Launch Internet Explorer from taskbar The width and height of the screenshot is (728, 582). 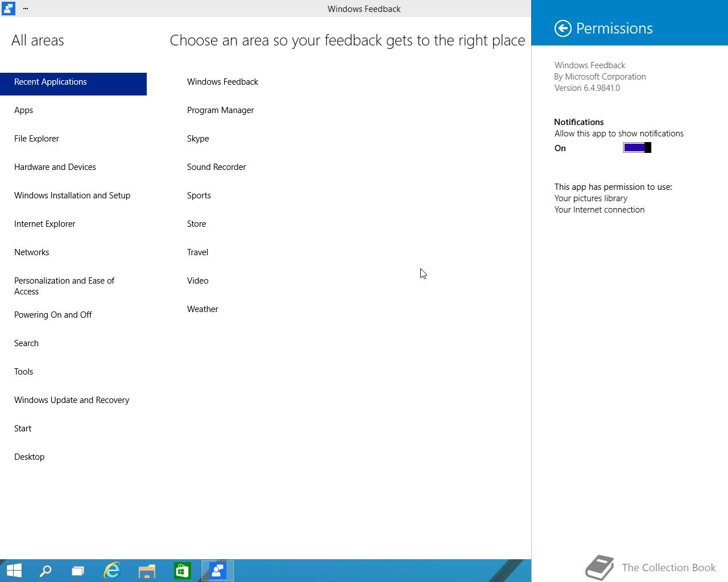[x=112, y=571]
